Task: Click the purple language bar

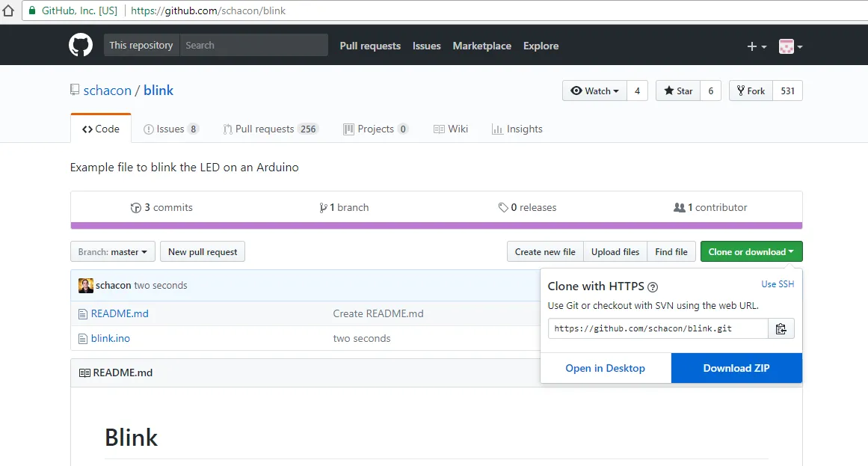Action: point(436,225)
